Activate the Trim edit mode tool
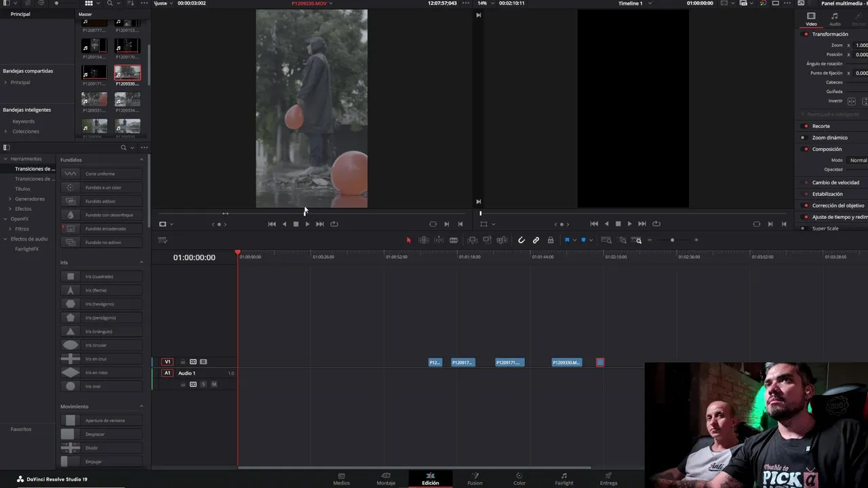Viewport: 868px width, 488px height. [424, 240]
